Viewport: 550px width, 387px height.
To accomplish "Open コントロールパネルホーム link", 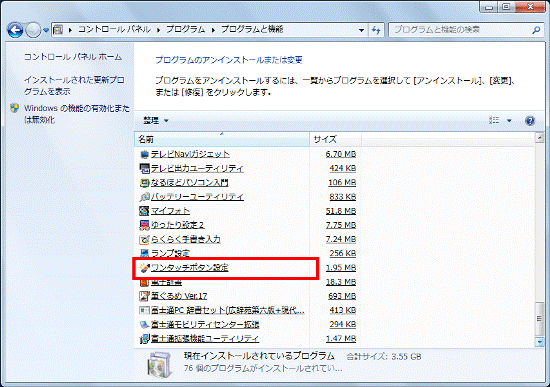I will [73, 57].
